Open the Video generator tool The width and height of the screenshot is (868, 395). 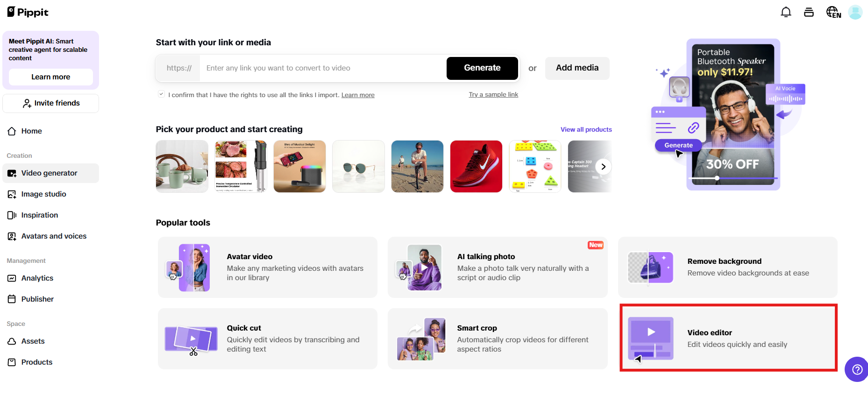click(49, 173)
